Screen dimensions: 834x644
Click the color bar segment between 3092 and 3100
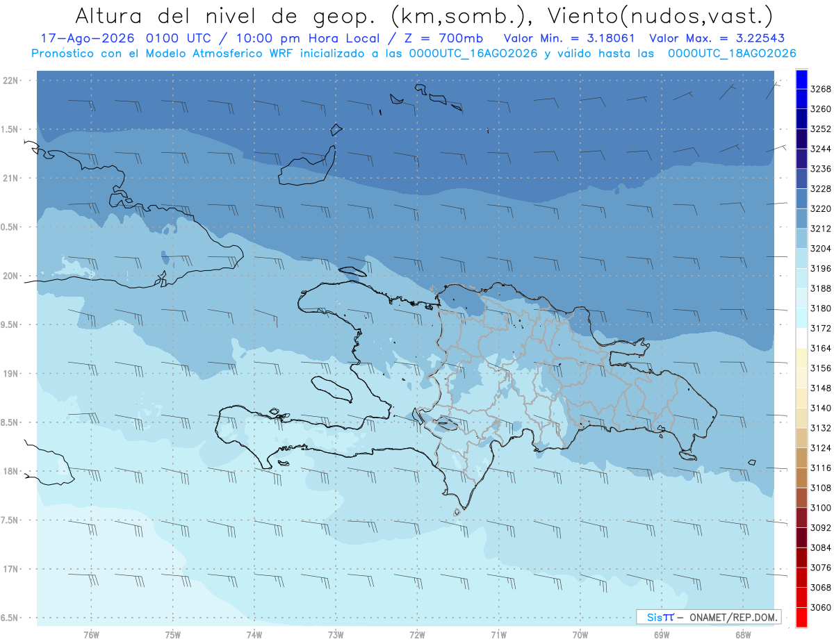click(x=801, y=518)
